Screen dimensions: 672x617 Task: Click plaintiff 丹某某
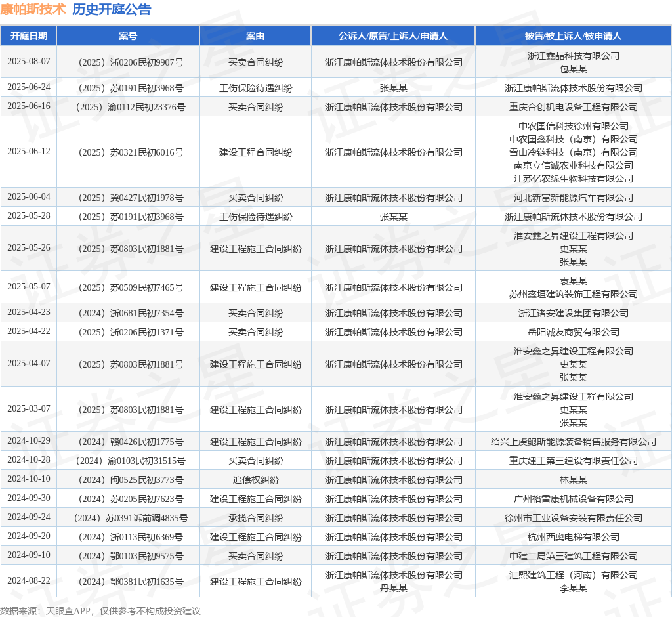pos(394,588)
